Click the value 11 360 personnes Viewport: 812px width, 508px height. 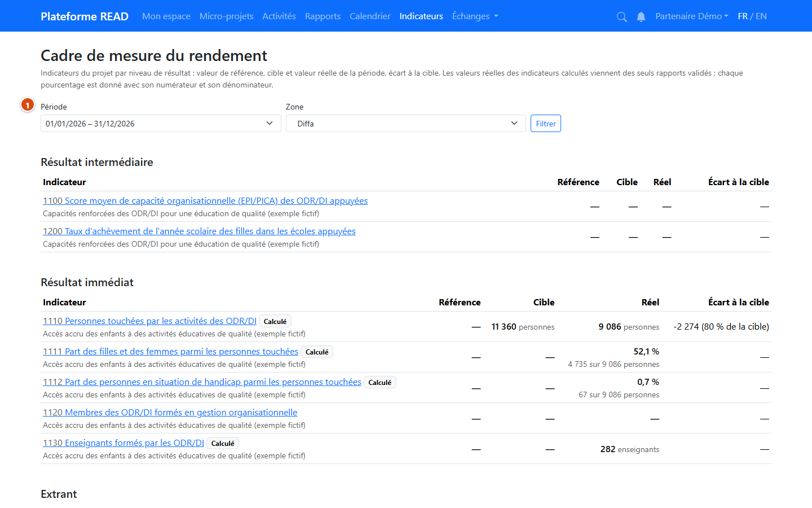(523, 327)
